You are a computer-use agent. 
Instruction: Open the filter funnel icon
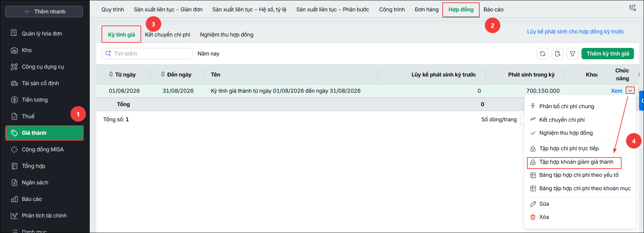pos(573,54)
